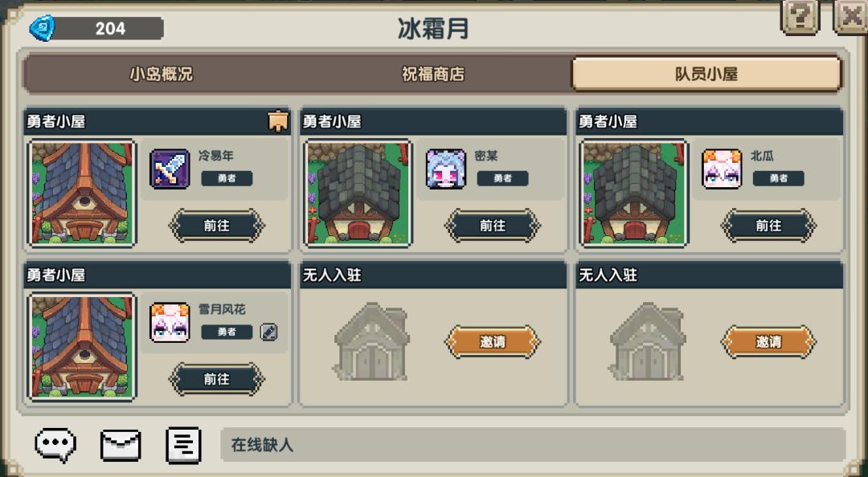This screenshot has height=477, width=868.
Task: Switch to the 小岛概况 tab
Action: (161, 74)
